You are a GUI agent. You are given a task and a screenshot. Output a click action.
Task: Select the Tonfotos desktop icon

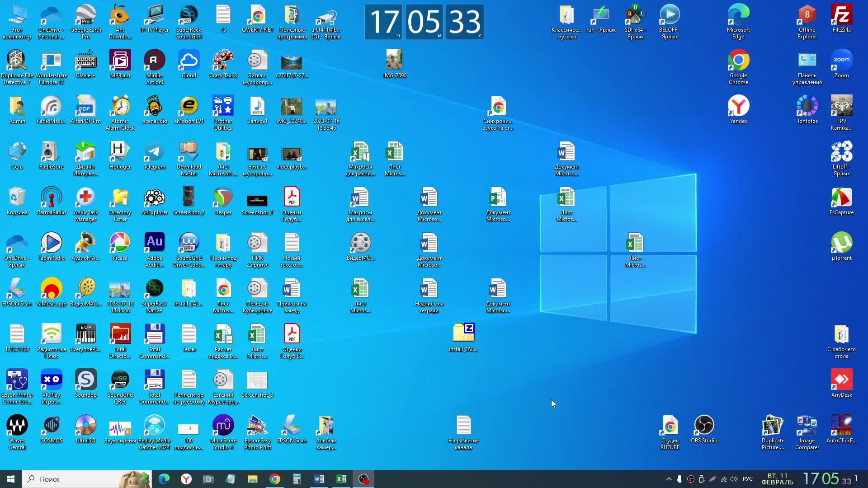pos(807,110)
